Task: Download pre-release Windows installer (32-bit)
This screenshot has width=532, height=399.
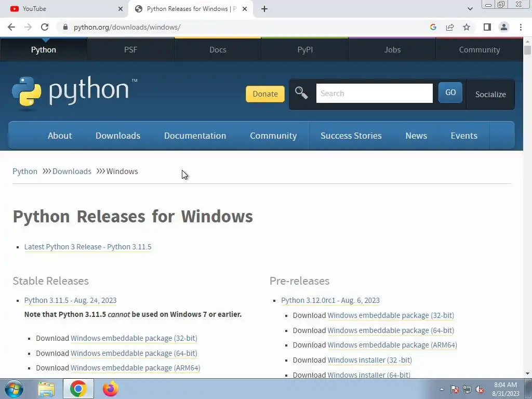Action: pos(369,360)
